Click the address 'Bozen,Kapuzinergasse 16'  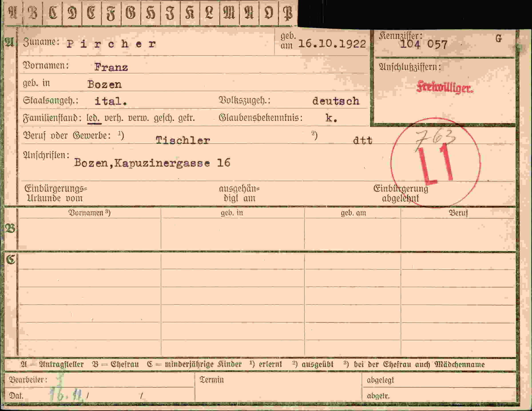click(x=152, y=163)
